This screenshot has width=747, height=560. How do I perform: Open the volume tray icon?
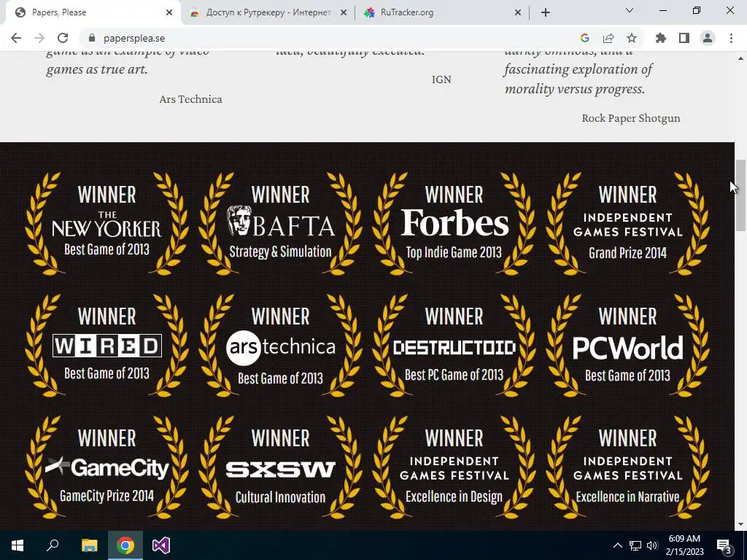click(652, 545)
